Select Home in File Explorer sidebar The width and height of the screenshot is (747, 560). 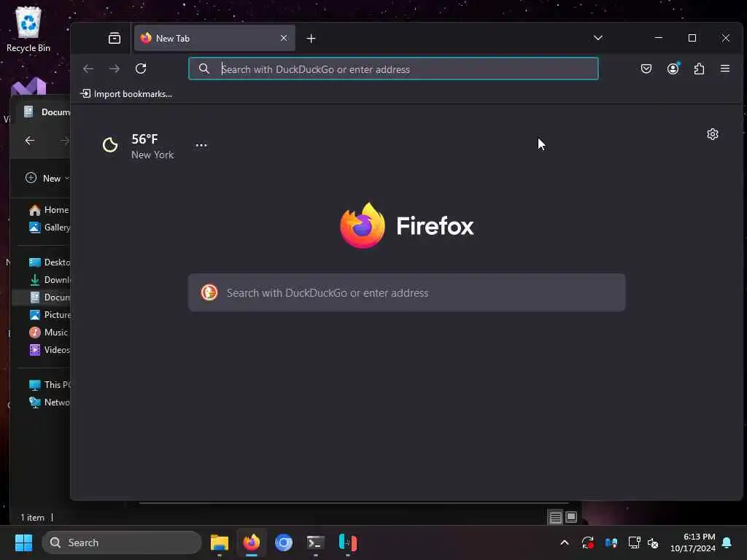[x=49, y=210]
